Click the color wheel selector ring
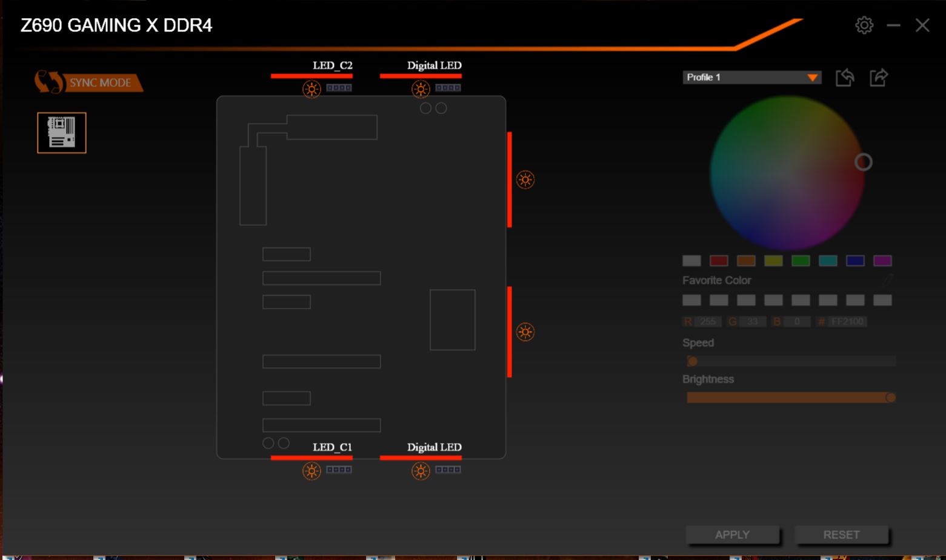The height and width of the screenshot is (560, 946). click(864, 162)
